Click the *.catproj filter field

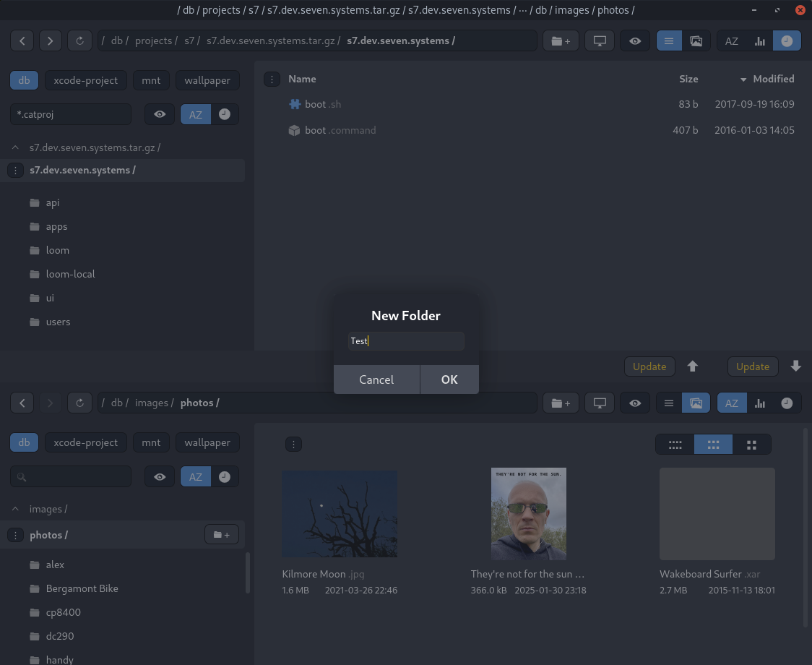71,114
